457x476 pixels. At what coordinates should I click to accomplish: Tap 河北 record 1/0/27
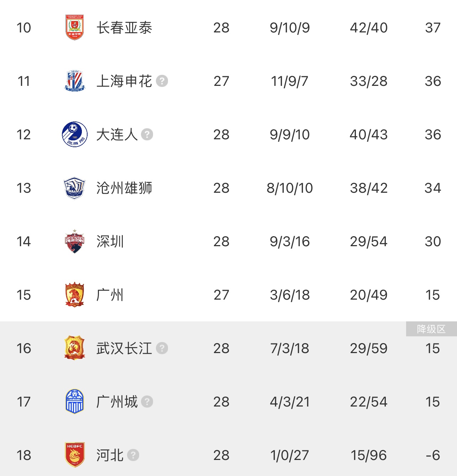pyautogui.click(x=290, y=455)
